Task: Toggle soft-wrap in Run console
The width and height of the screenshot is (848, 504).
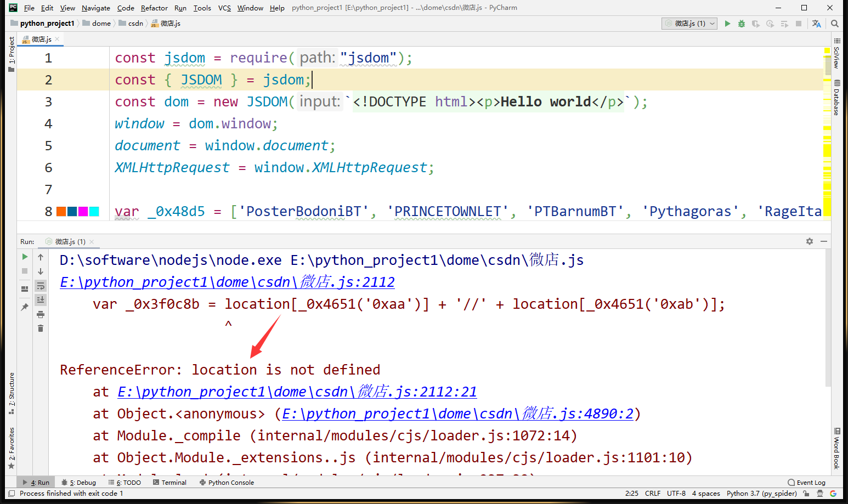Action: tap(41, 286)
